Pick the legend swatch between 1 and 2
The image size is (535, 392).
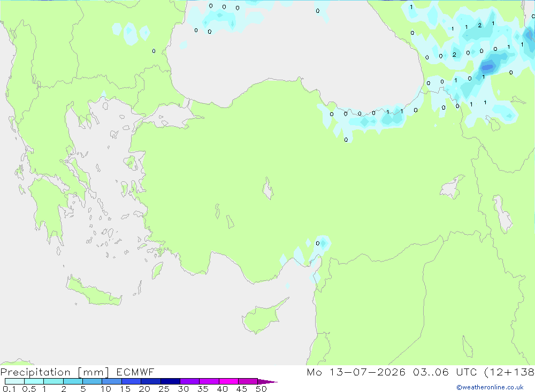click(53, 381)
